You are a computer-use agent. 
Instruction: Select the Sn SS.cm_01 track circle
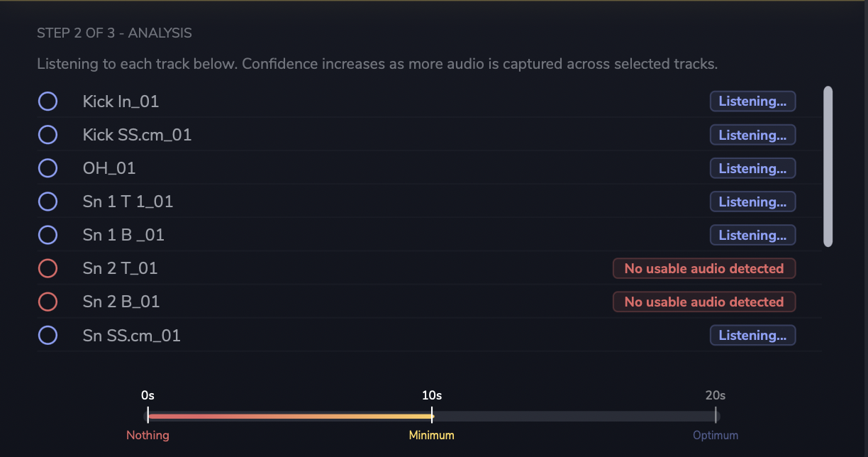click(x=48, y=335)
